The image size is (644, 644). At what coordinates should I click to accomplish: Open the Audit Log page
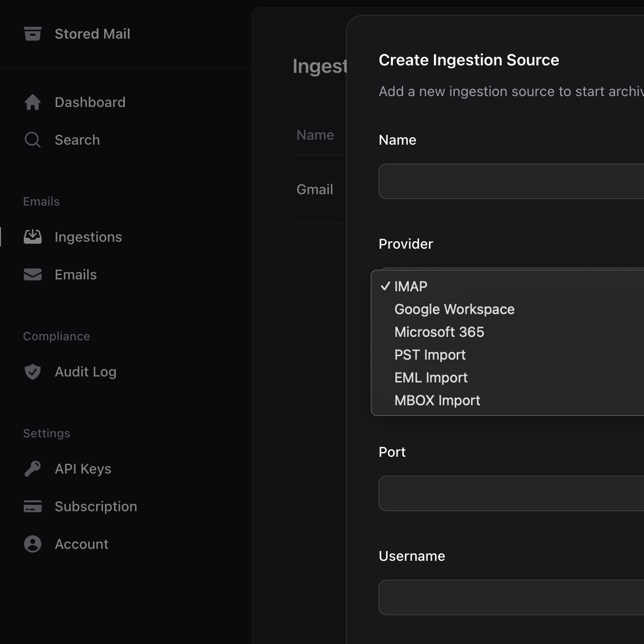(85, 372)
